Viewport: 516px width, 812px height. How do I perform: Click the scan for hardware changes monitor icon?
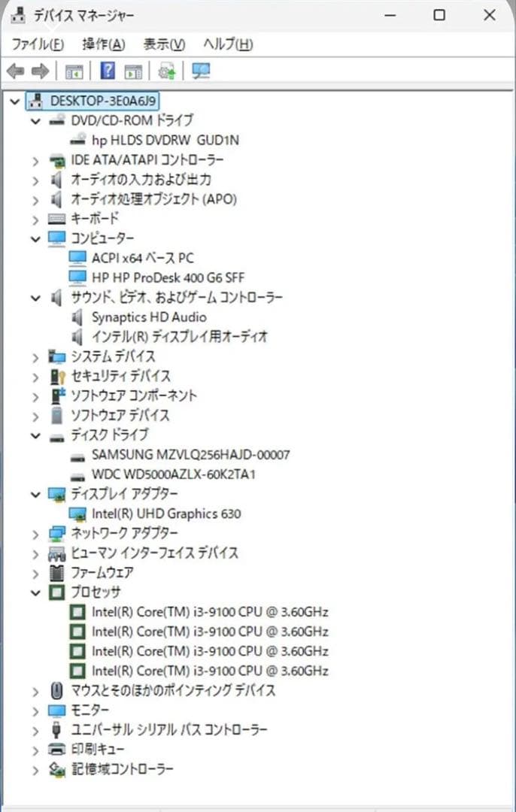[x=201, y=71]
